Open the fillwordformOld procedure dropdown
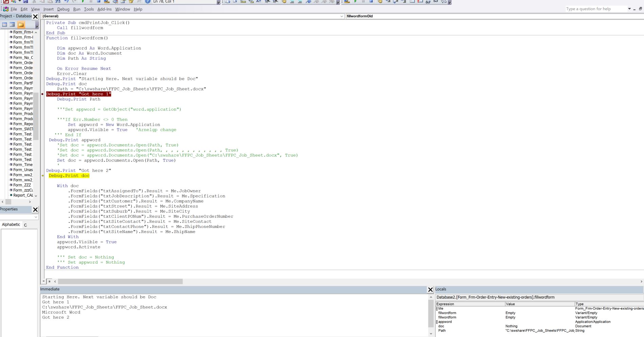This screenshot has height=337, width=644. 494,16
